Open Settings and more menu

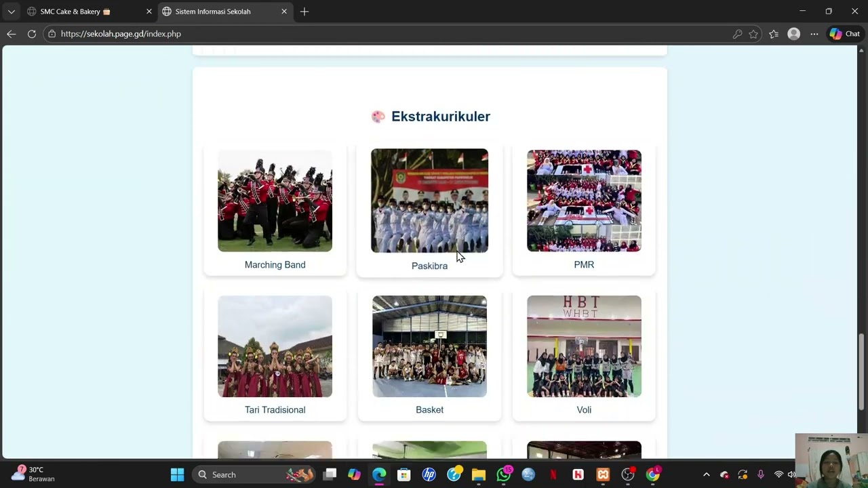pos(814,34)
